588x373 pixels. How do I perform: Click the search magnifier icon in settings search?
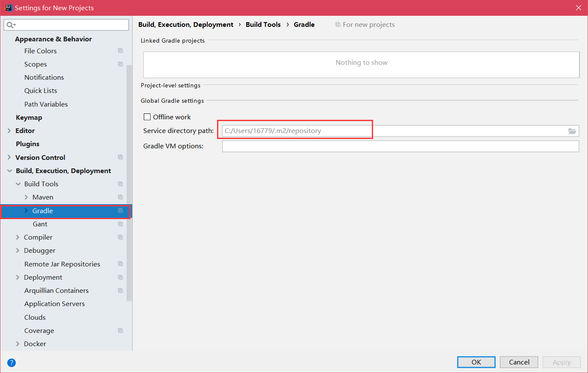point(11,25)
